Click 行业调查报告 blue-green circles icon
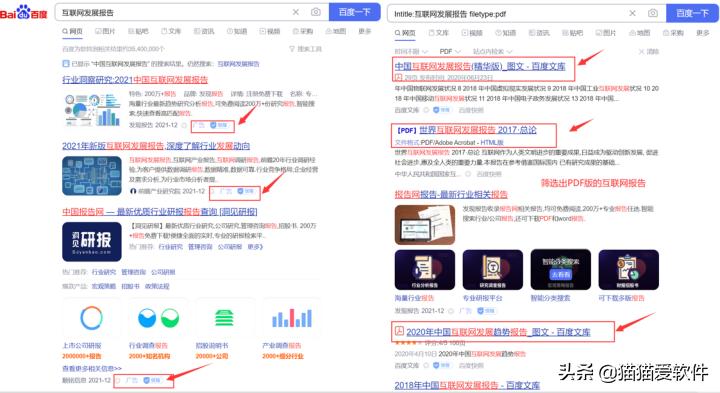720x393 pixels. (158, 318)
